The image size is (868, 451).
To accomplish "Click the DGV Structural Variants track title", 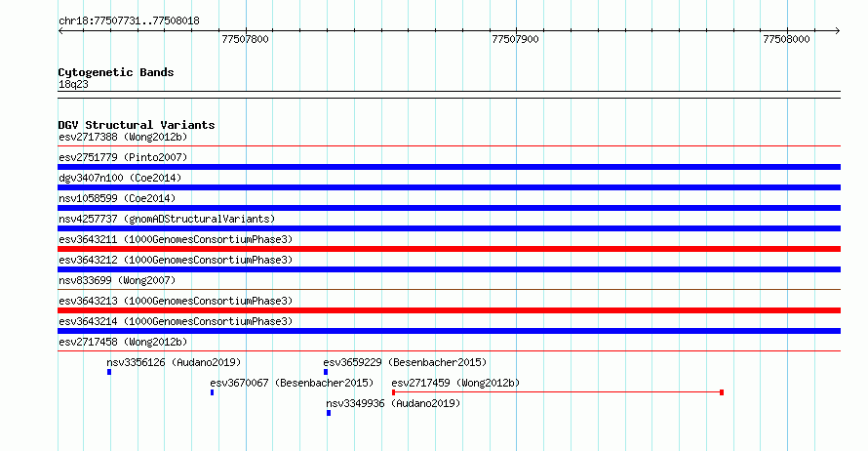I will 137,125.
